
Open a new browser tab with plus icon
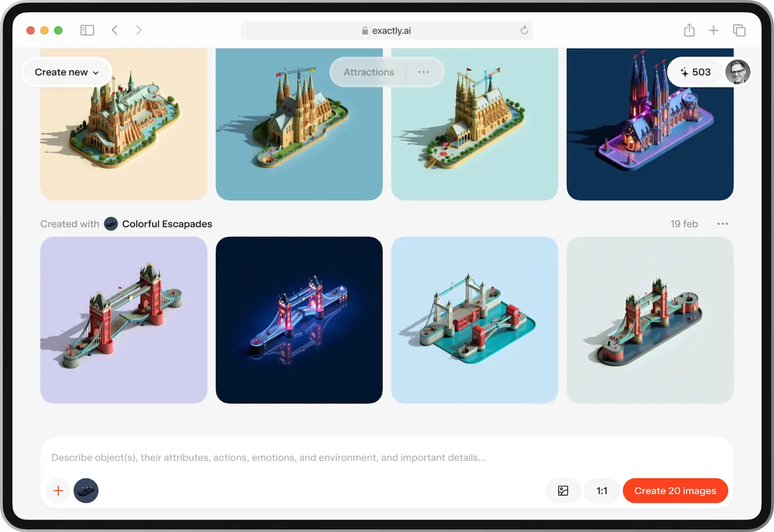coord(713,30)
